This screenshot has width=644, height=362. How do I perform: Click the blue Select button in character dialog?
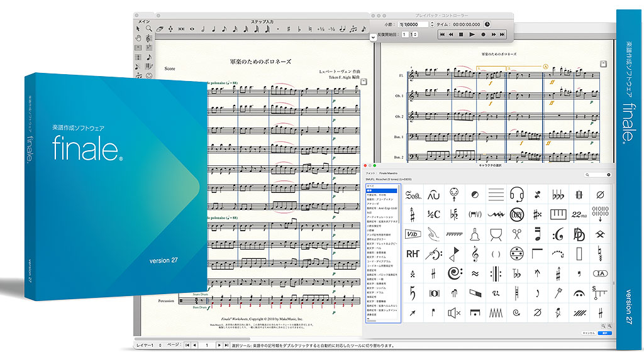coord(604,333)
